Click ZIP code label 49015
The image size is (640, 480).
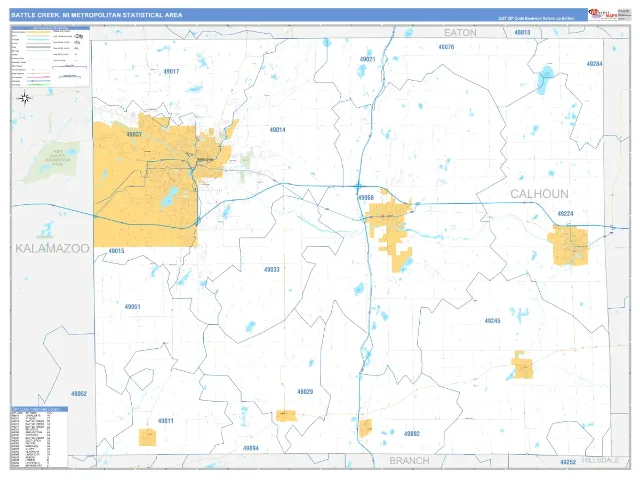(x=116, y=251)
